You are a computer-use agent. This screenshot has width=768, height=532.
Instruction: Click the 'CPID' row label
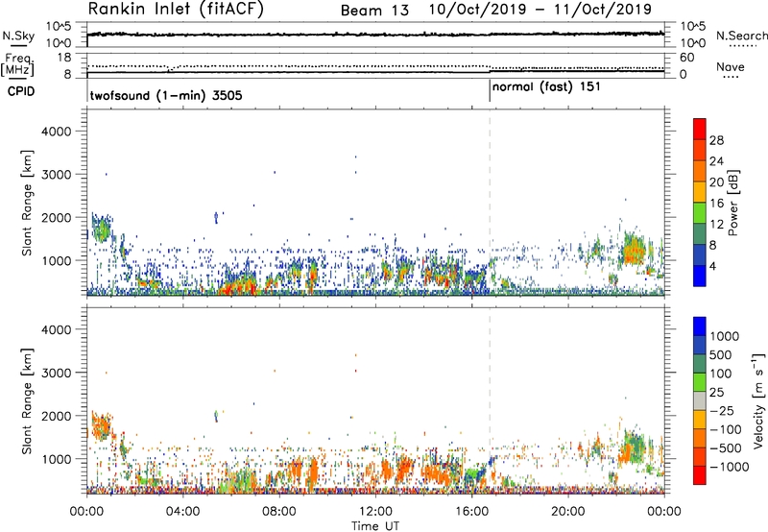(x=21, y=91)
